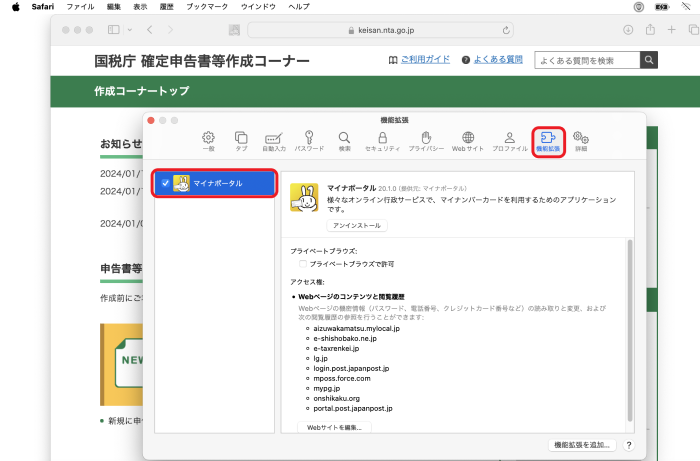Viewport: 700px width, 461px height.
Task: Go forward with Safari's forward arrow
Action: click(x=170, y=30)
